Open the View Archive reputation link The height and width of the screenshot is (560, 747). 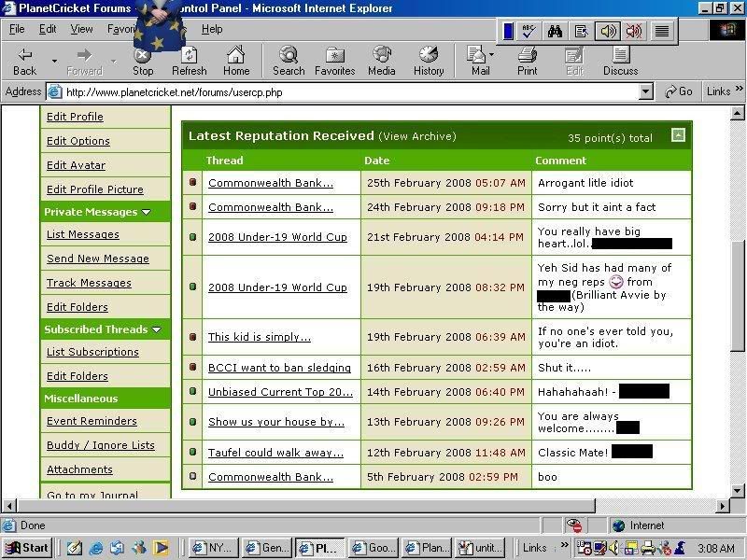pos(417,136)
